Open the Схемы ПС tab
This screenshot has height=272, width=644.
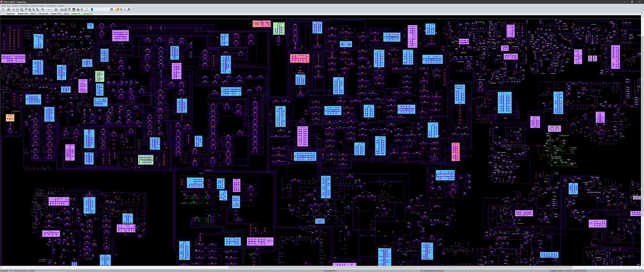(x=76, y=14)
